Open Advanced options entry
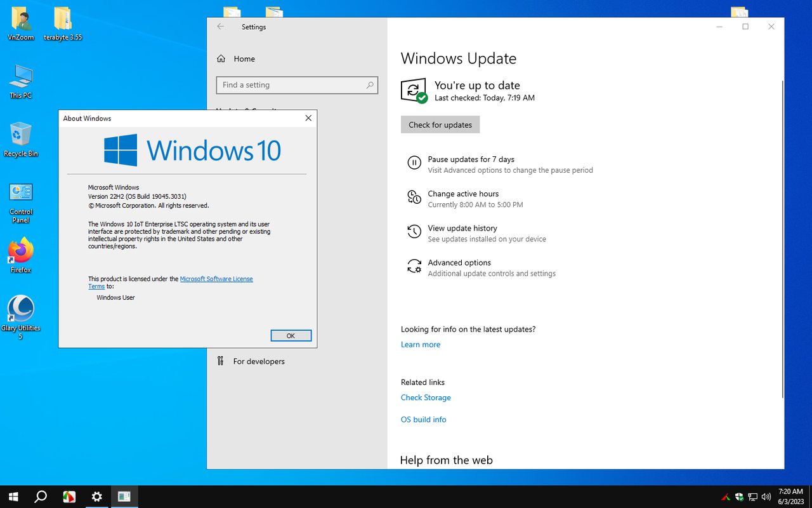Viewport: 812px width, 508px height. [x=481, y=267]
